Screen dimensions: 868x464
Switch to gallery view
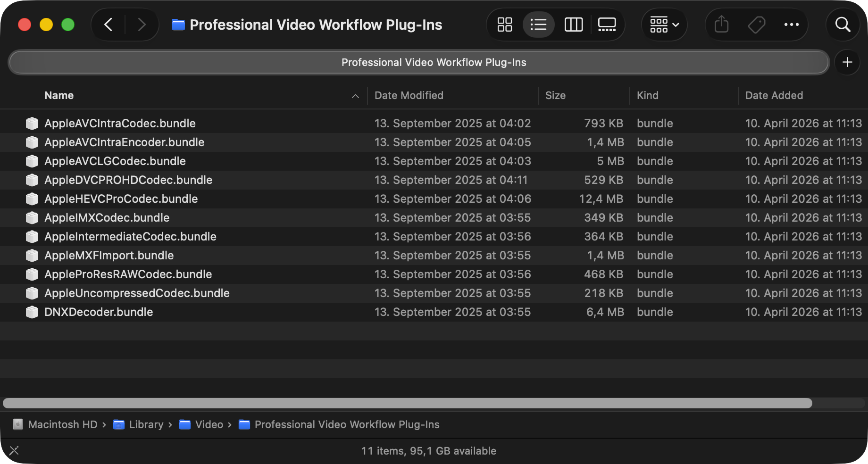(607, 25)
